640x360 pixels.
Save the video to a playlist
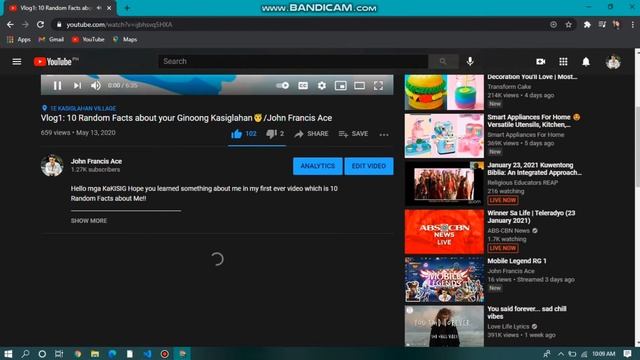[353, 134]
